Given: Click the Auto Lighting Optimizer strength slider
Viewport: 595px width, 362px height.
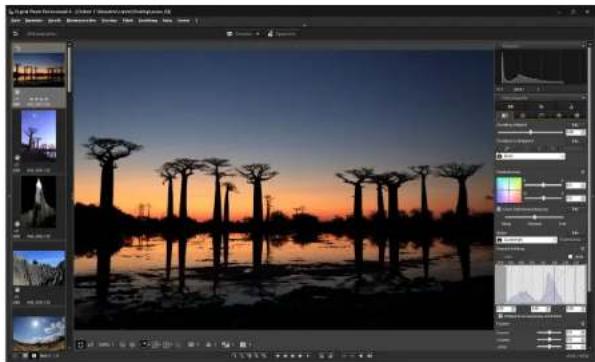Looking at the screenshot, I should pyautogui.click(x=534, y=217).
